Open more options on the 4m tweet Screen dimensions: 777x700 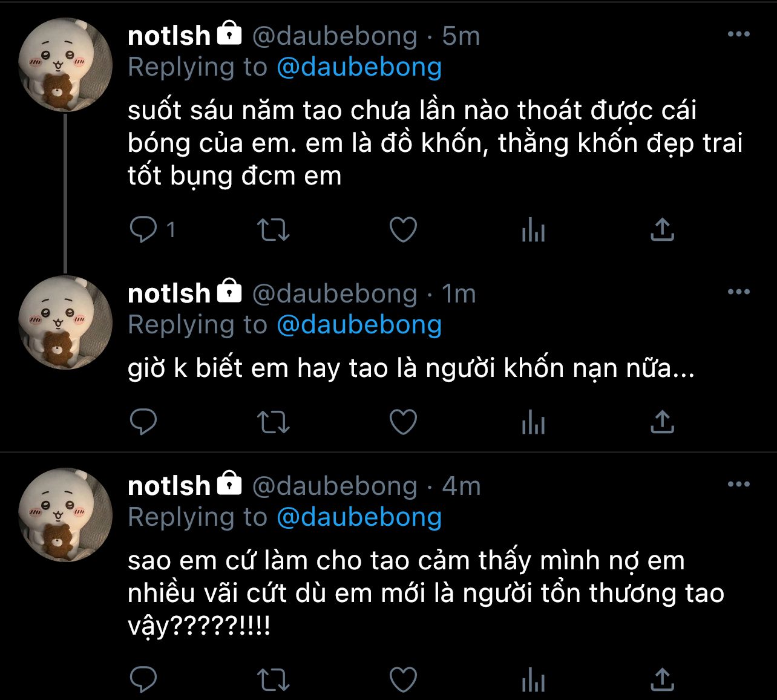pyautogui.click(x=738, y=484)
